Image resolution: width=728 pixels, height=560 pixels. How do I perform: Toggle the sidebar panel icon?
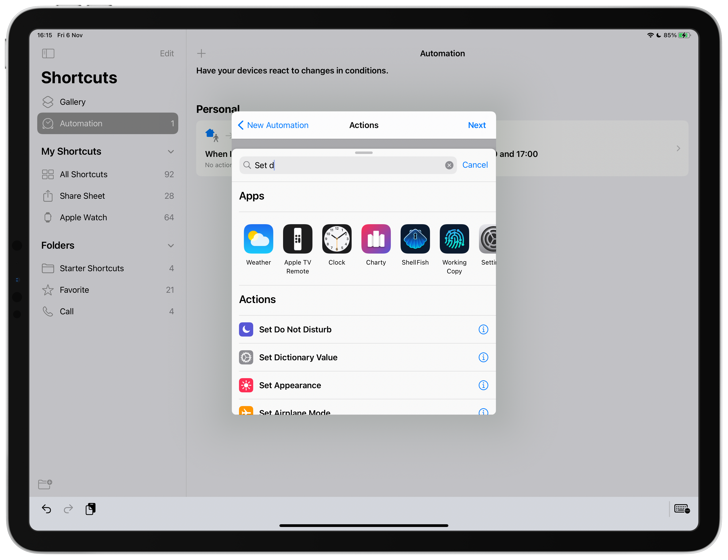pyautogui.click(x=48, y=53)
